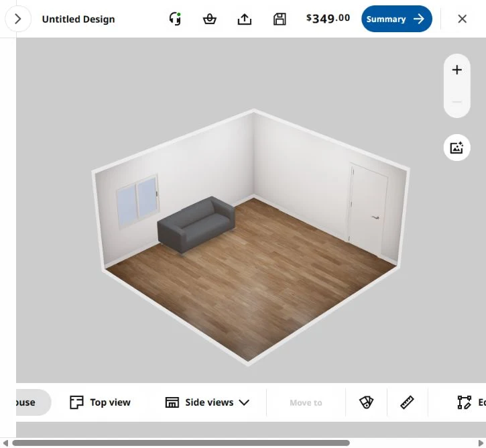The height and width of the screenshot is (448, 486).
Task: Close the planner with X icon
Action: tap(462, 19)
